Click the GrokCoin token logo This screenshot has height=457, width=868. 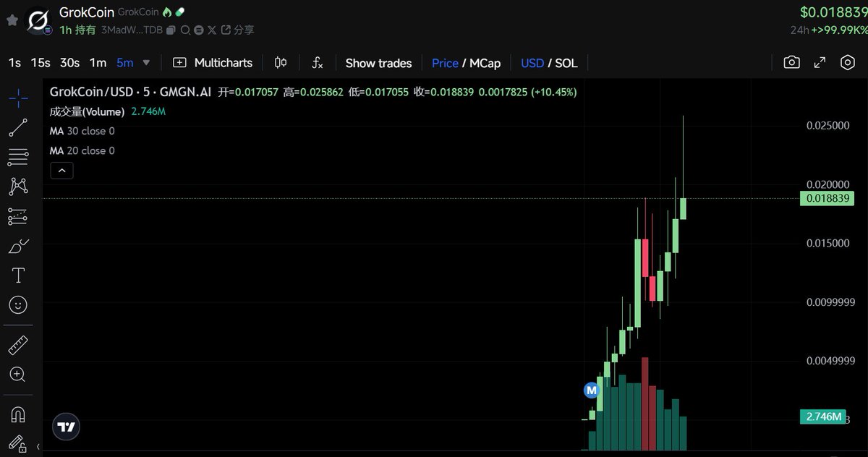coord(38,21)
